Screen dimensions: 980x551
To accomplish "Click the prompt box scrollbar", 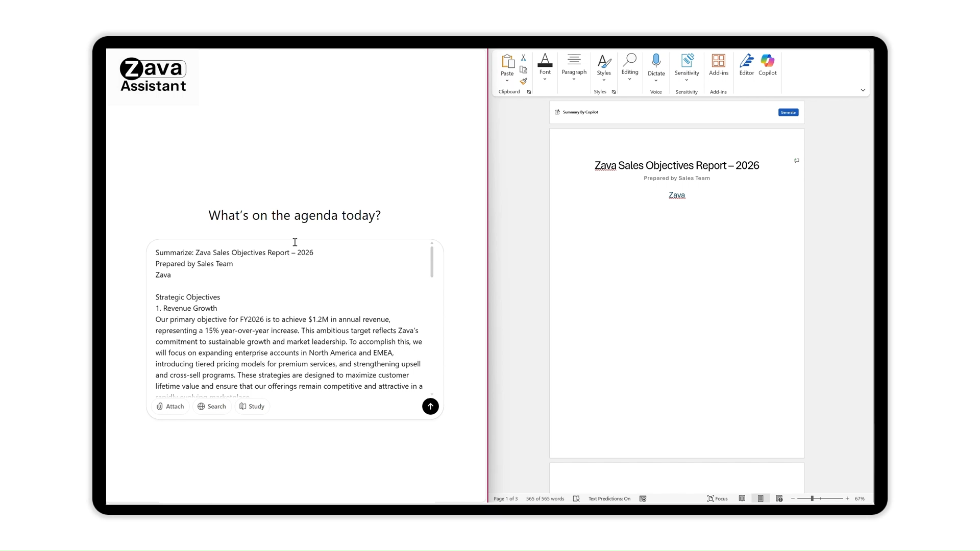I will (432, 262).
